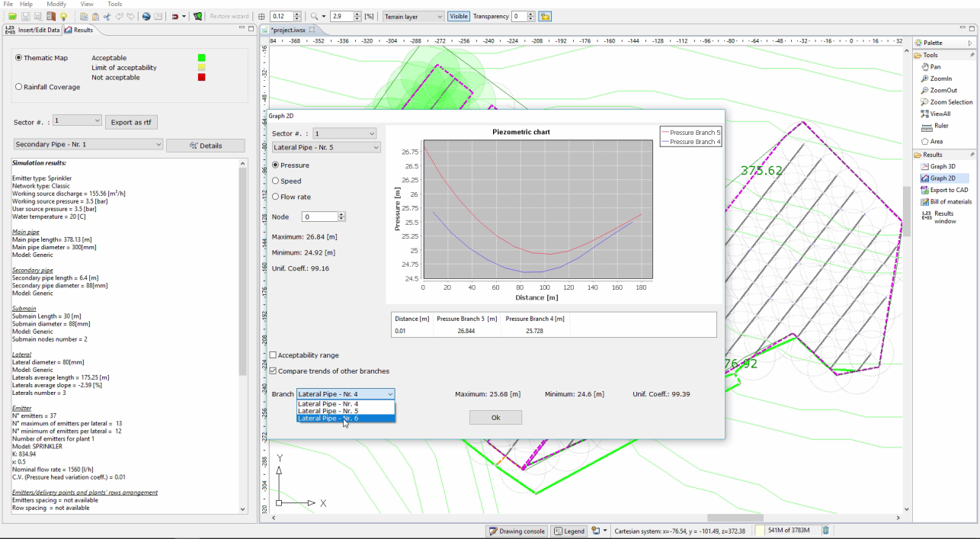Image resolution: width=980 pixels, height=539 pixels.
Task: Enable the Acceptability range checkbox
Action: click(274, 355)
